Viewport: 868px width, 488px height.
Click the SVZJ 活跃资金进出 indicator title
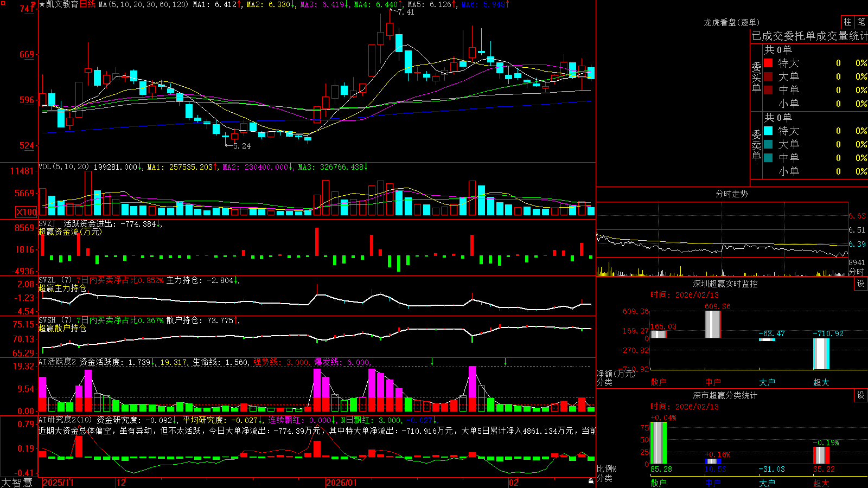tap(98, 223)
